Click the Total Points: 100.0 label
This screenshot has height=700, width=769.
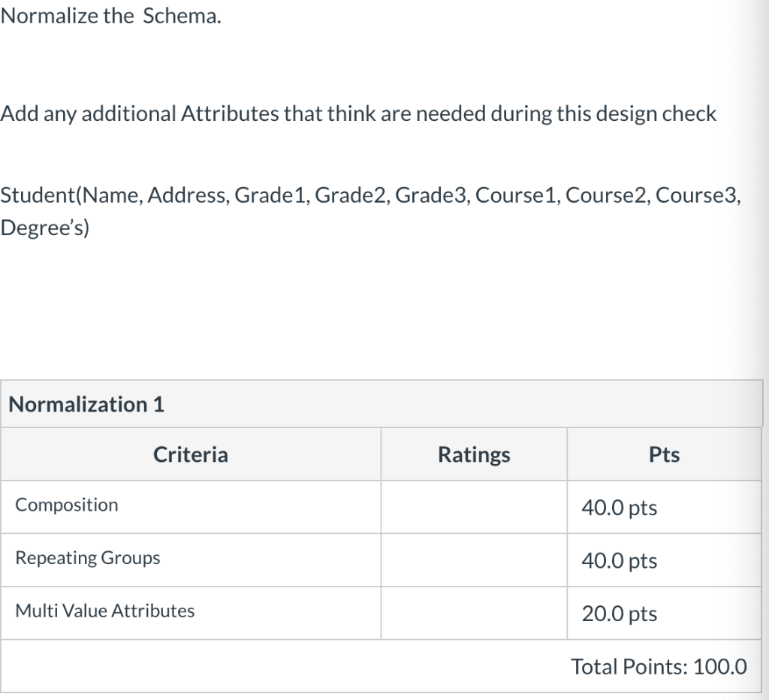tap(659, 666)
